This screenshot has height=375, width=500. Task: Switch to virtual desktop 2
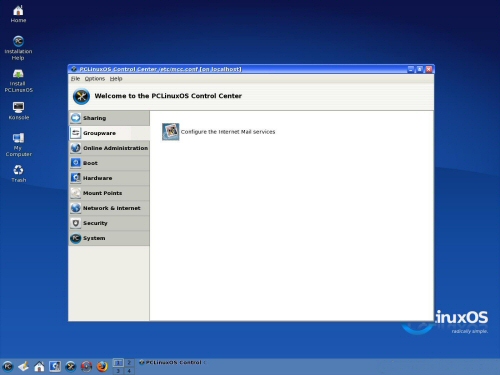pyautogui.click(x=129, y=362)
